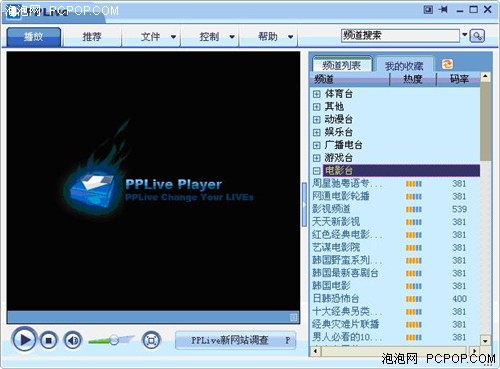Click the 频道搜索 input field
This screenshot has height=369, width=500.
point(400,35)
